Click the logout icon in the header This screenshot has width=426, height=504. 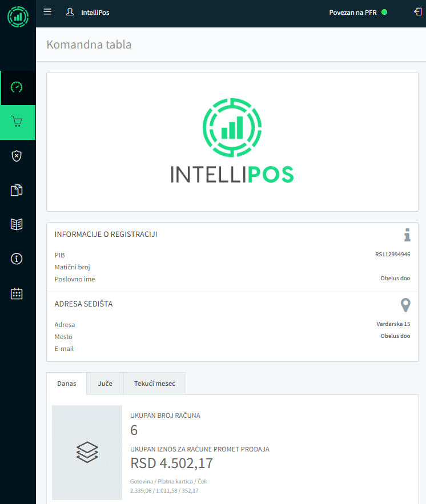coord(417,12)
